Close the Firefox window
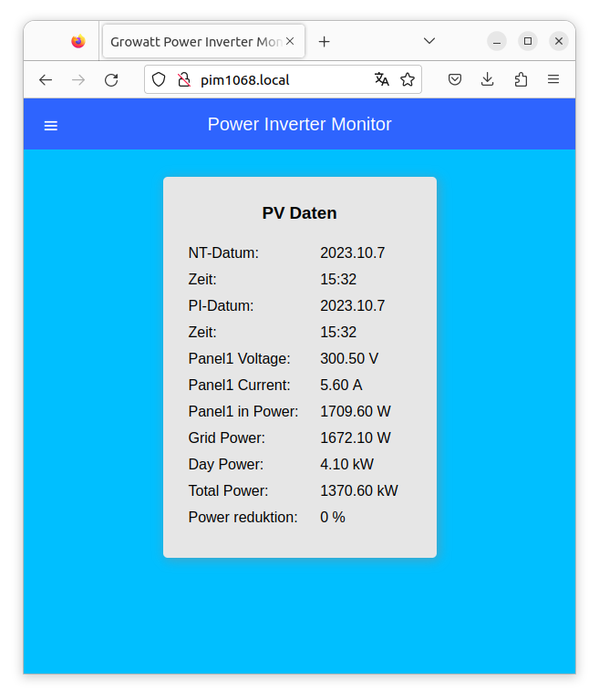Viewport: 599px width, 700px height. (558, 42)
